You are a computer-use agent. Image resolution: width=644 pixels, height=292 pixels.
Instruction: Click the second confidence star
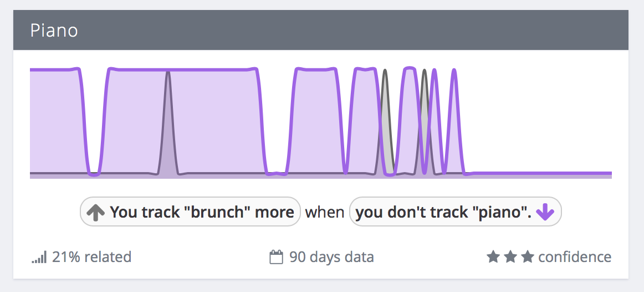coord(510,257)
